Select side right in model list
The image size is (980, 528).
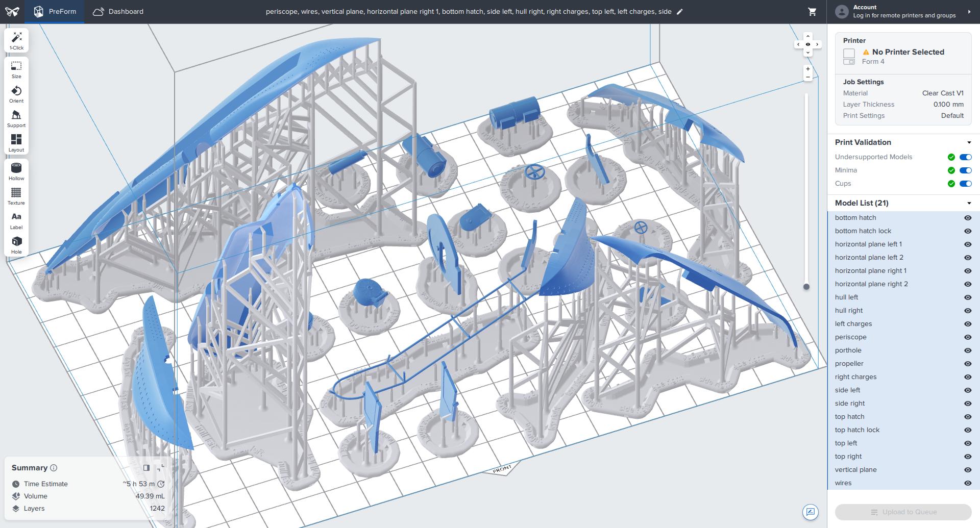pyautogui.click(x=850, y=404)
